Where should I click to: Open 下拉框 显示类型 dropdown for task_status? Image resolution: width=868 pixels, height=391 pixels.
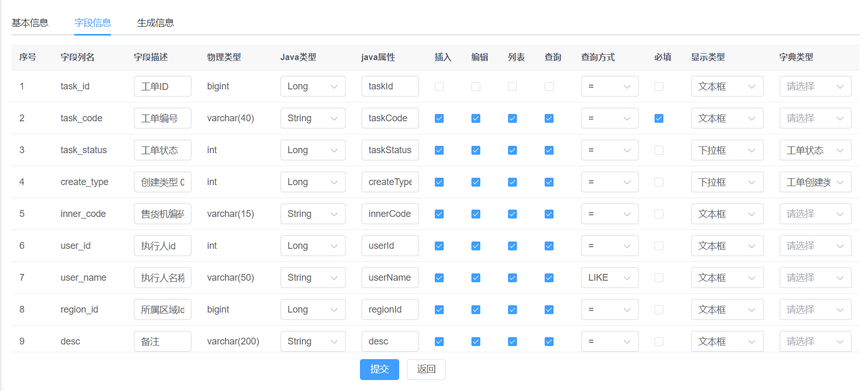click(727, 151)
